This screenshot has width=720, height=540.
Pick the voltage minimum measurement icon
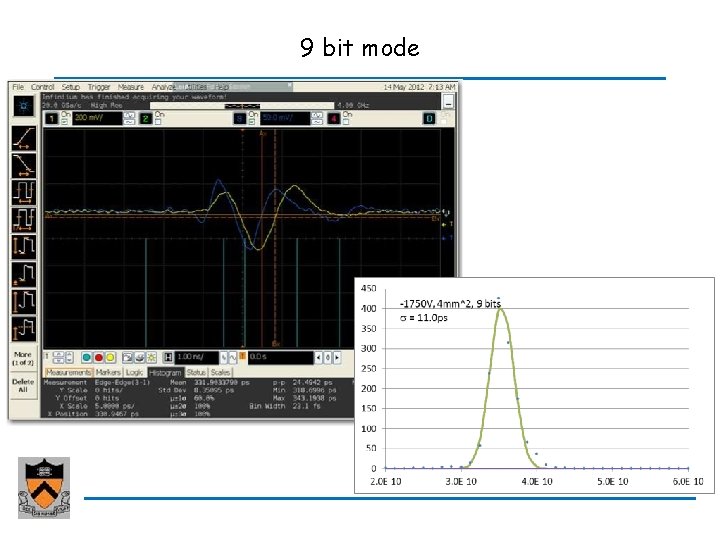23,274
